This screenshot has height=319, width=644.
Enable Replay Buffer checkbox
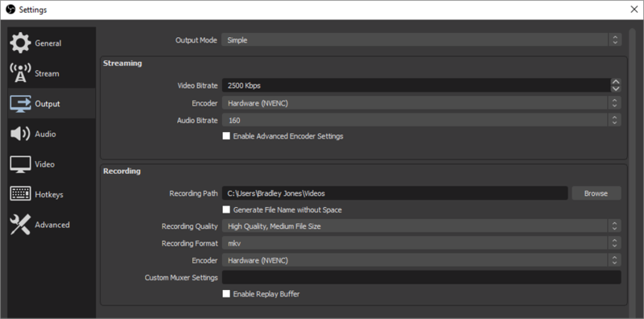coord(226,294)
